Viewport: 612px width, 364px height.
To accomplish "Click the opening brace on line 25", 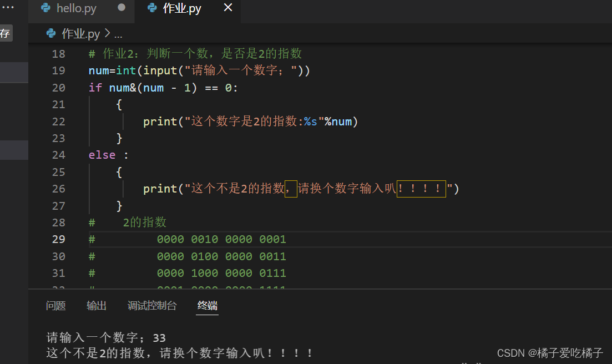I will coord(119,172).
